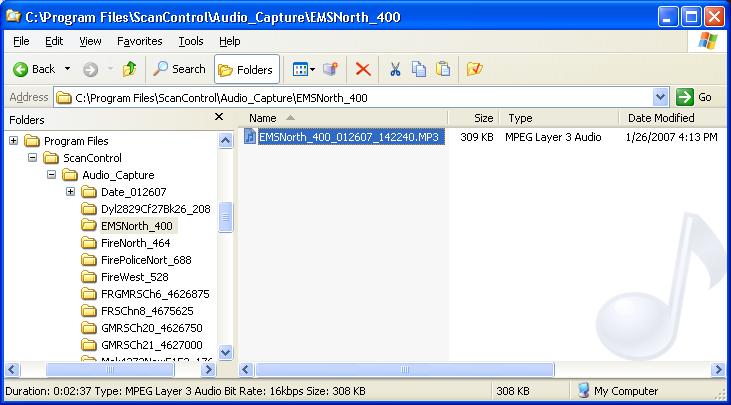Collapse the Audio_Capture tree node

coord(51,175)
